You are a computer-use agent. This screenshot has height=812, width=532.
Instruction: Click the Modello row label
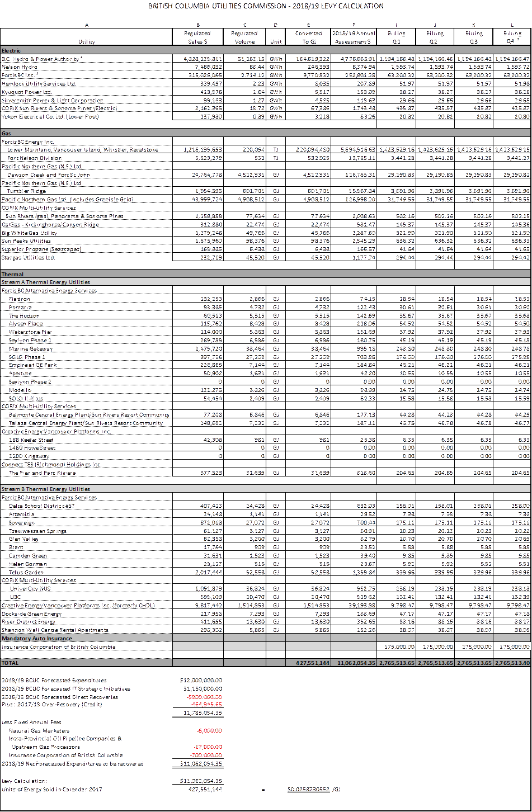pyautogui.click(x=20, y=390)
